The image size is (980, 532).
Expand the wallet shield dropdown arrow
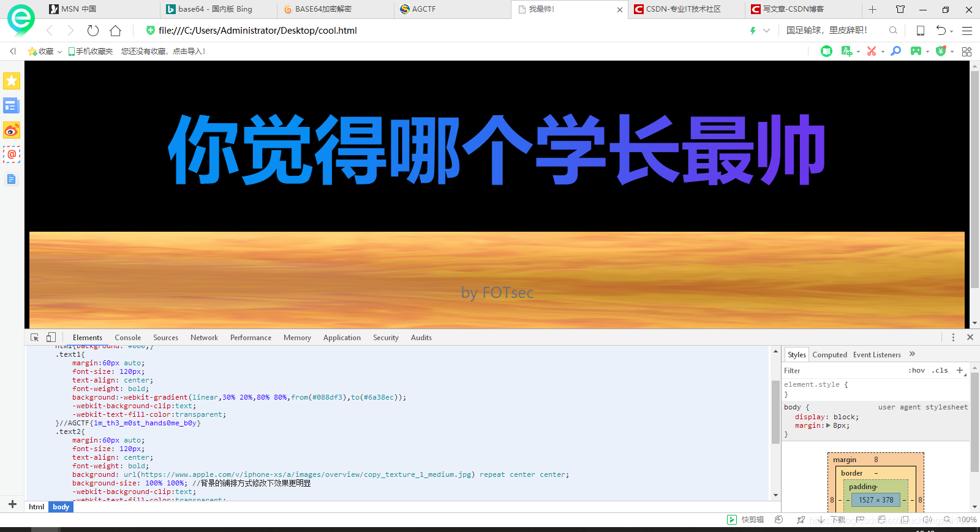click(x=952, y=52)
